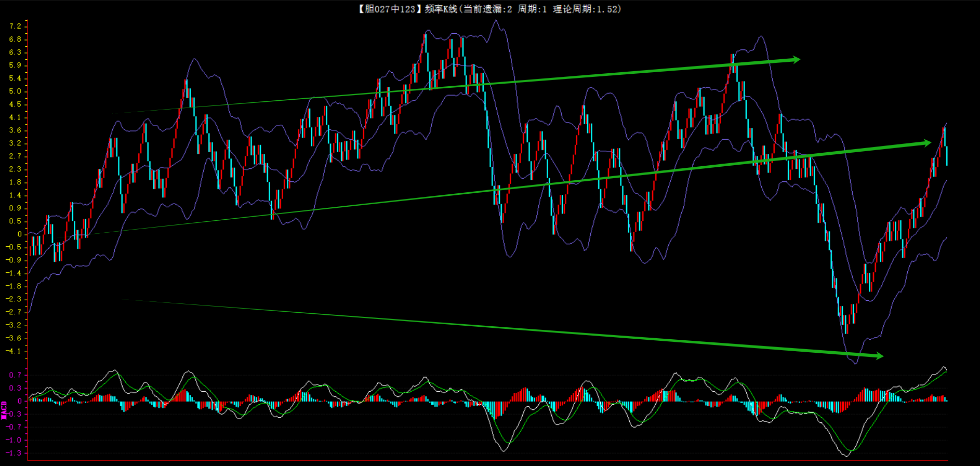Screen dimensions: 980x466
Task: Select the last candlestick on the right
Action: point(947,156)
